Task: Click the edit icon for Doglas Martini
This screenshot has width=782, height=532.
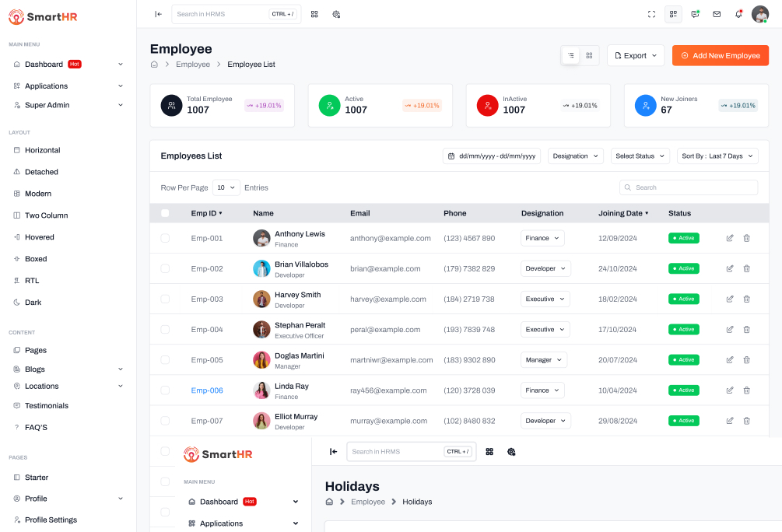Action: (730, 360)
